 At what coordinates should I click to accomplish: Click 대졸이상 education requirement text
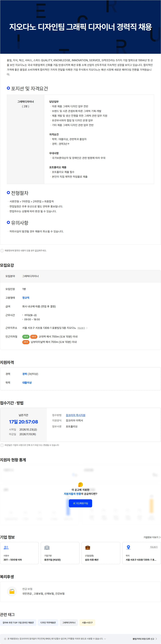pyautogui.click(x=27, y=382)
